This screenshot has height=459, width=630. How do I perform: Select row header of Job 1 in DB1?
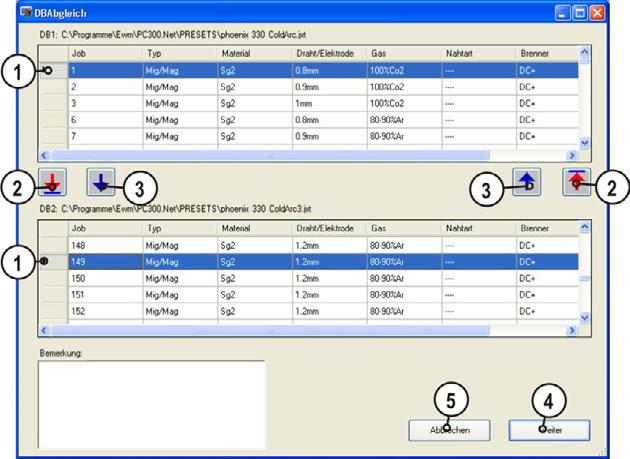[53, 70]
